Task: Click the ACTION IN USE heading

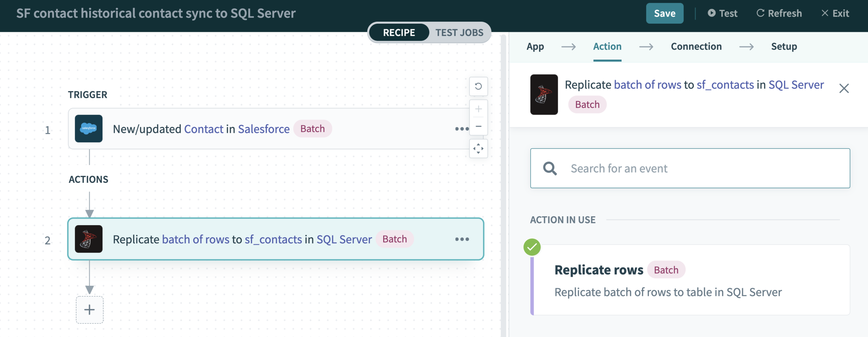Action: tap(563, 220)
